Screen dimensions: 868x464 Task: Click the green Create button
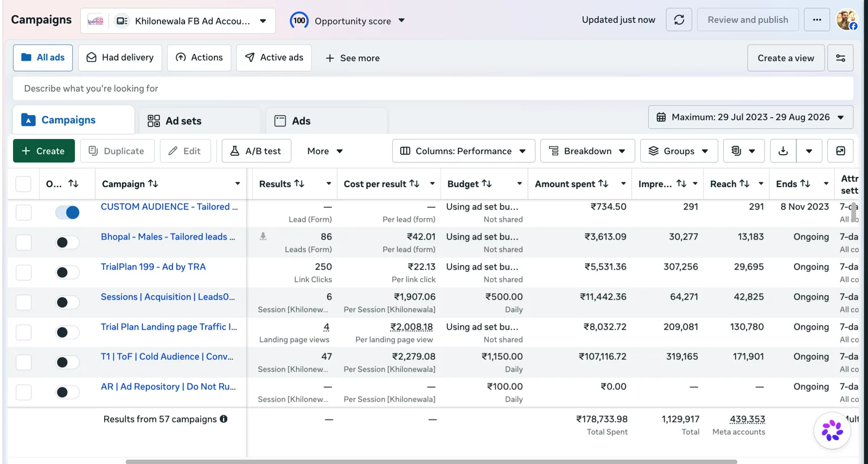pos(44,151)
